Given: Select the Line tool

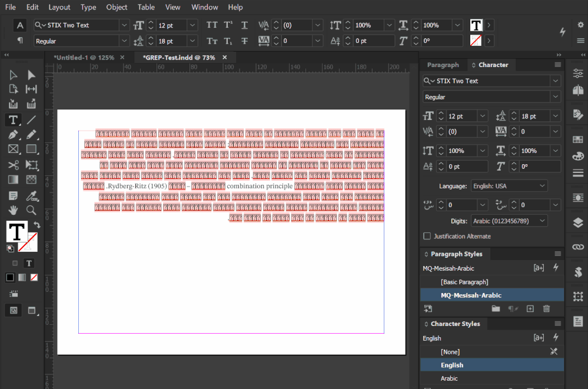Looking at the screenshot, I should [32, 120].
